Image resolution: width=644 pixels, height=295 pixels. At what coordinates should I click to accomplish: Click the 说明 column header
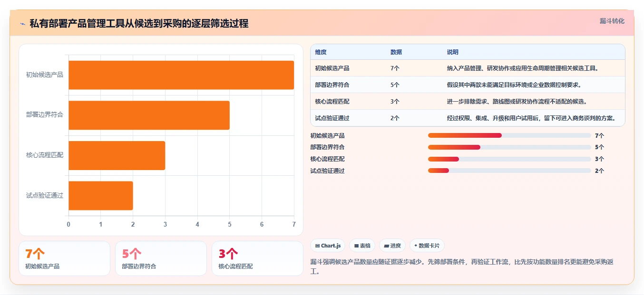point(453,52)
